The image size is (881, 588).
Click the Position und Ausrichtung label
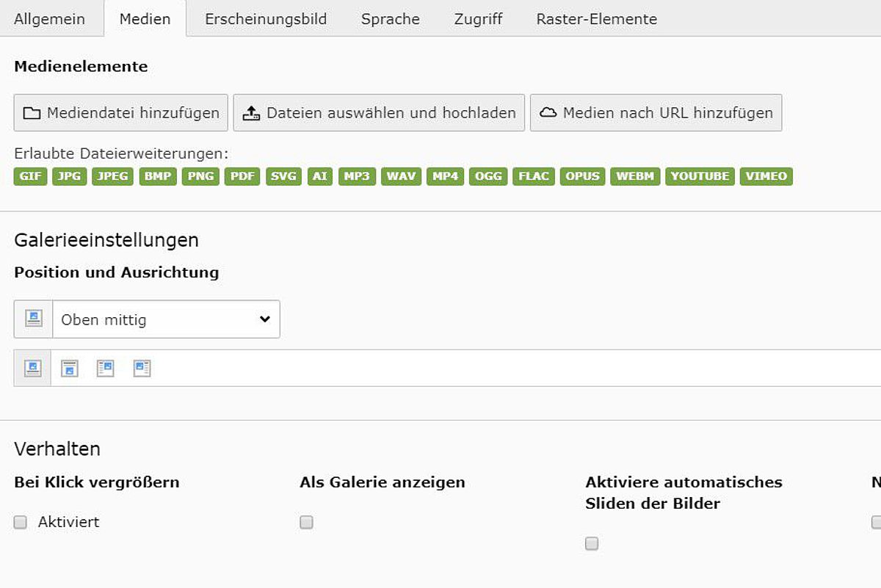pyautogui.click(x=117, y=272)
